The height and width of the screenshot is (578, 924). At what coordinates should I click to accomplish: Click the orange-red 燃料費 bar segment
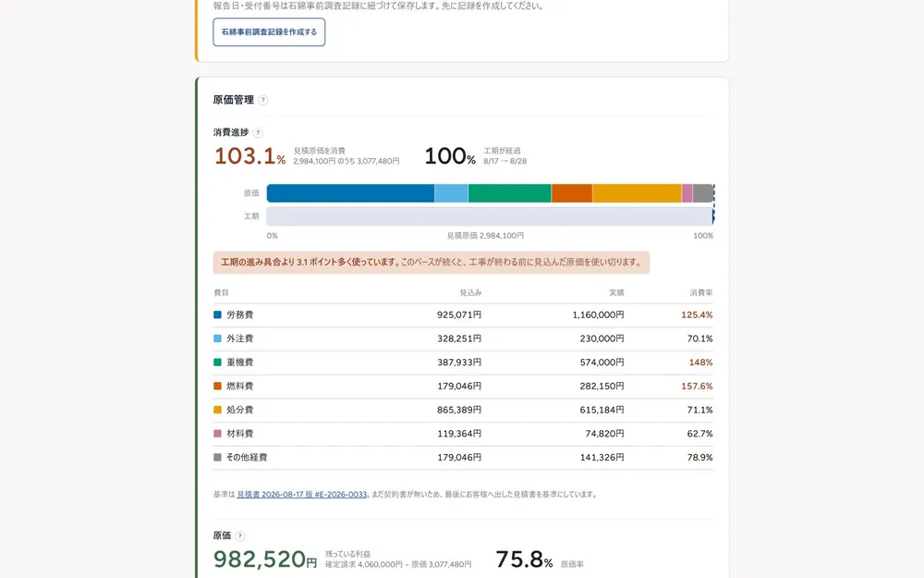click(572, 193)
